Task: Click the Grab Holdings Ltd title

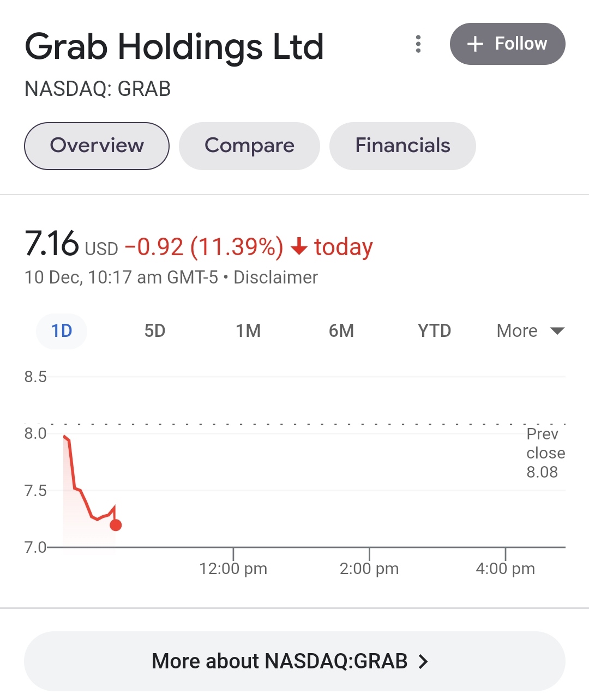Action: (x=175, y=47)
